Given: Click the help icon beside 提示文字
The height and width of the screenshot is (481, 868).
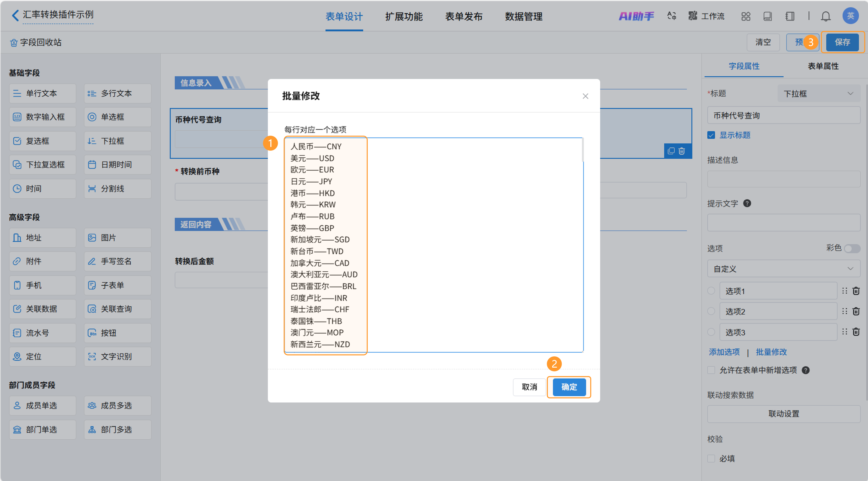Looking at the screenshot, I should point(747,204).
